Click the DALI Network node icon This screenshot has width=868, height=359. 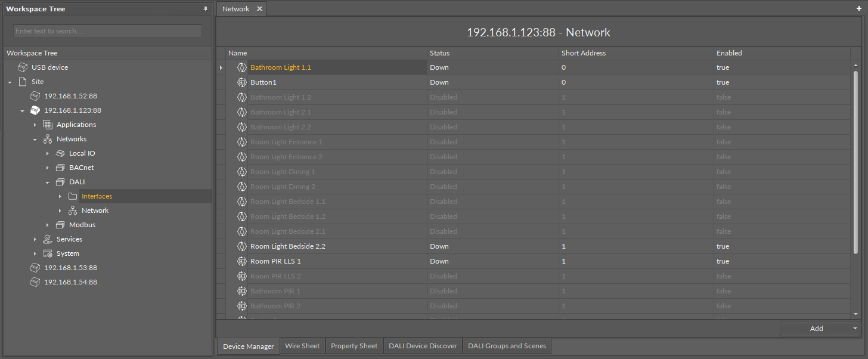pos(73,211)
